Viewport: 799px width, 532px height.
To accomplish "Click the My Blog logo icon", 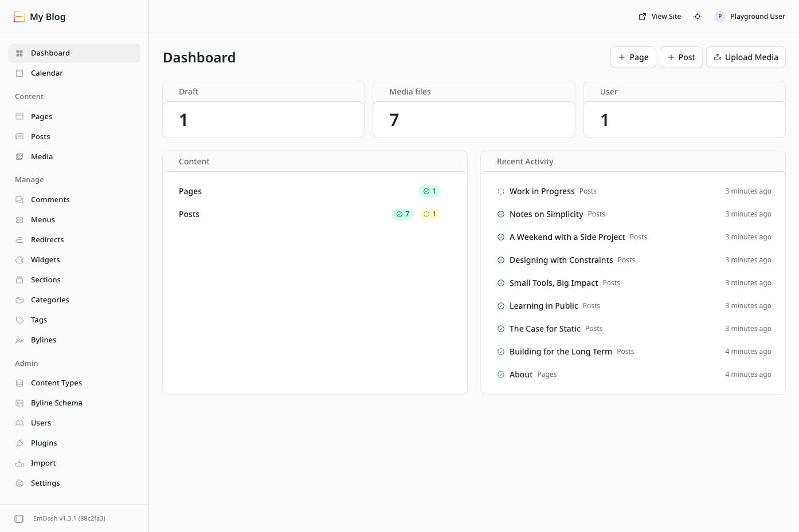I will [19, 17].
